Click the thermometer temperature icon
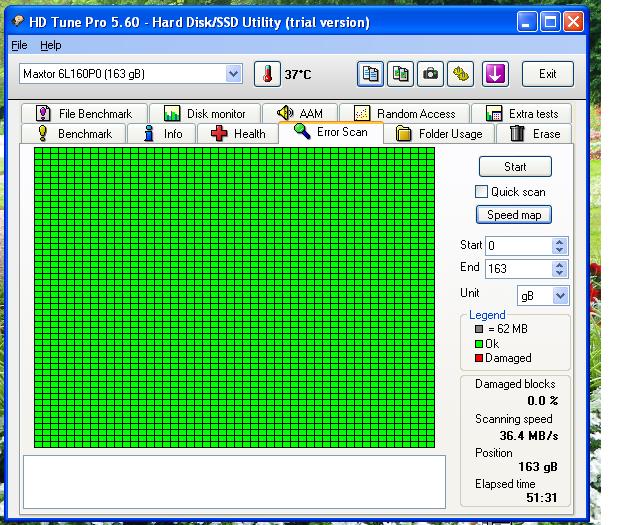Screen dimensions: 640x525 click(x=267, y=74)
